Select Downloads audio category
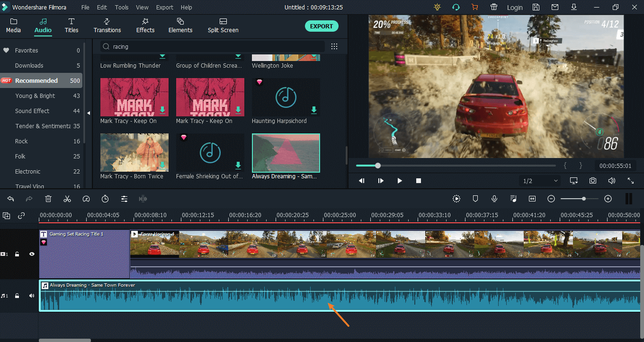 pyautogui.click(x=41, y=65)
